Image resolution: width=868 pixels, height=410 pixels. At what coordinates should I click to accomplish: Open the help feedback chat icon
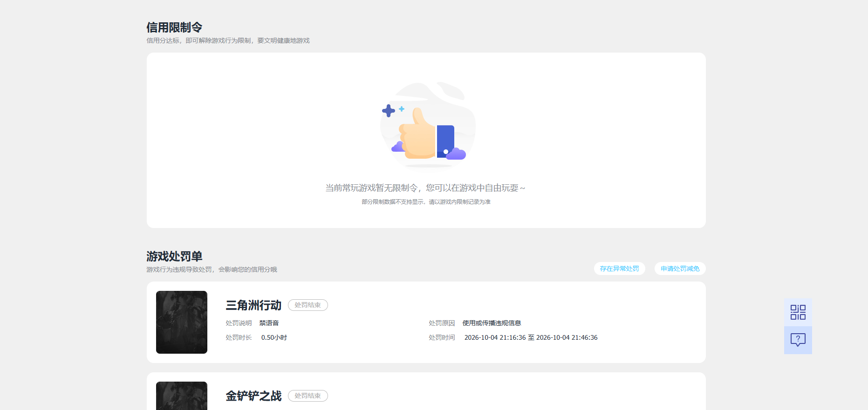(798, 340)
